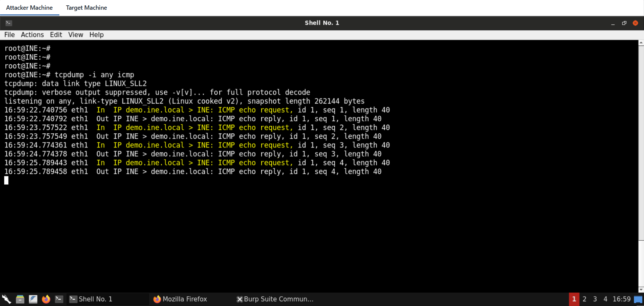644x306 pixels.
Task: Launch Firefox from the panel launcher
Action: point(46,299)
